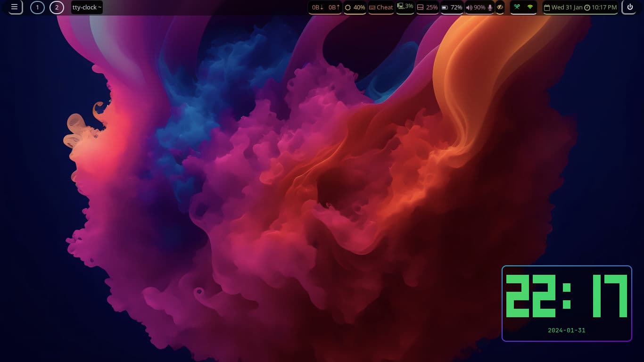The image size is (644, 362).
Task: Click the network download speed 0B indicator
Action: (318, 8)
